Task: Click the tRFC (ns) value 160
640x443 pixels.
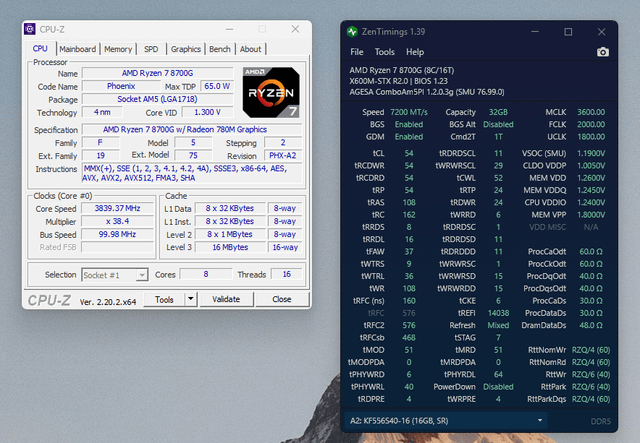Action: pos(409,301)
